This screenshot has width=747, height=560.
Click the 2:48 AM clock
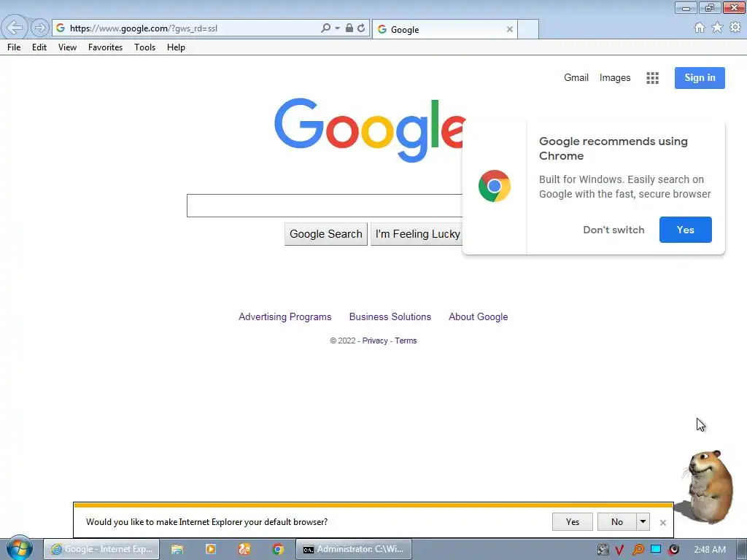[x=710, y=550]
